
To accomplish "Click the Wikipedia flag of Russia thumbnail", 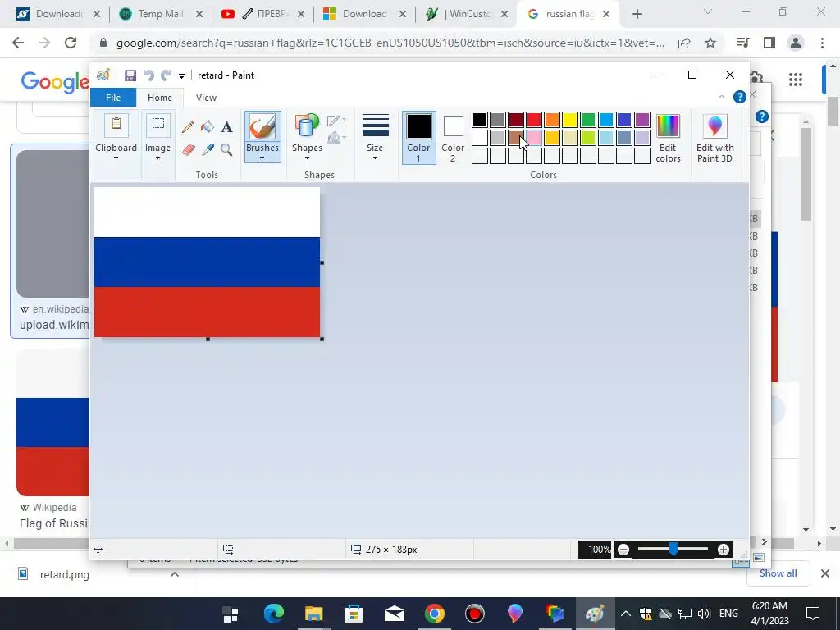I will pyautogui.click(x=52, y=423).
